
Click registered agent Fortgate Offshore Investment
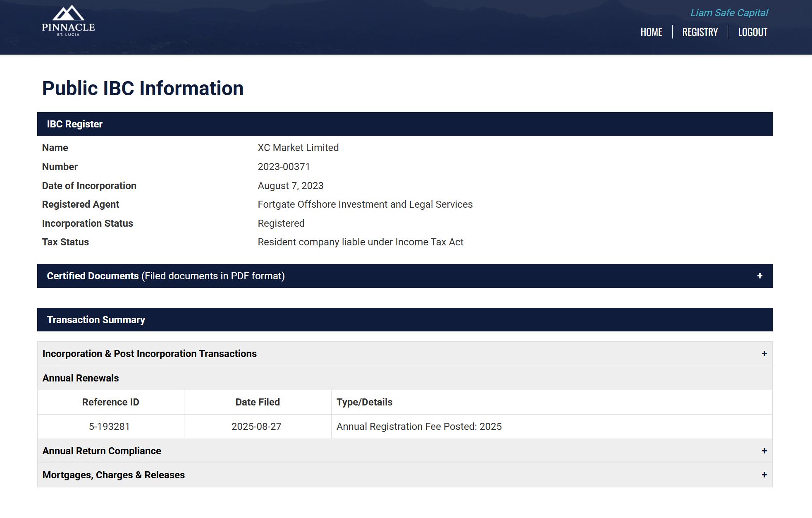(x=365, y=204)
